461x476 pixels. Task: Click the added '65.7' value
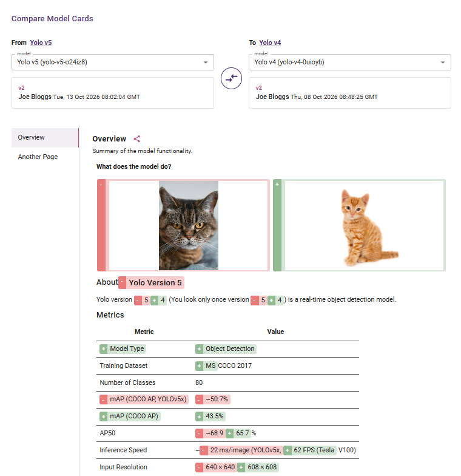coord(238,433)
